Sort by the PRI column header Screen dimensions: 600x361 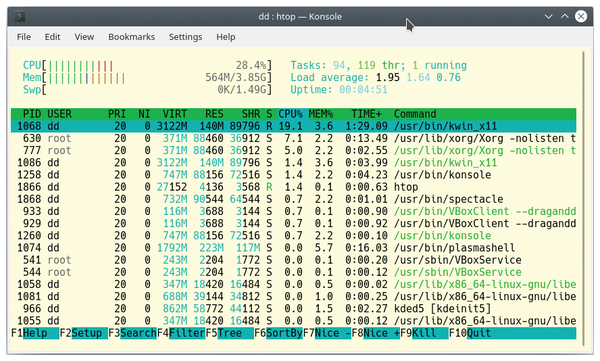point(117,114)
